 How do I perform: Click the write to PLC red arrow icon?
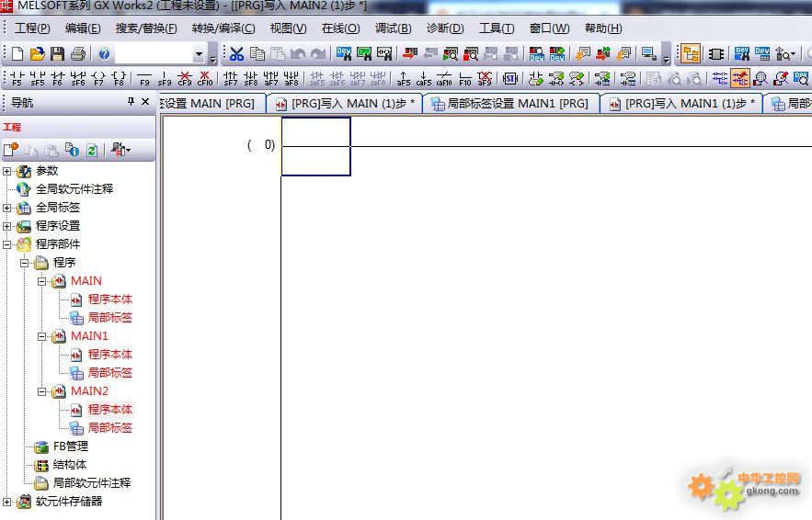(410, 54)
